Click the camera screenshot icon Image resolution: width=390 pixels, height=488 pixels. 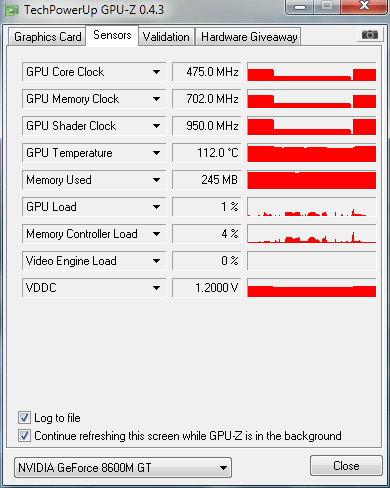(x=370, y=35)
